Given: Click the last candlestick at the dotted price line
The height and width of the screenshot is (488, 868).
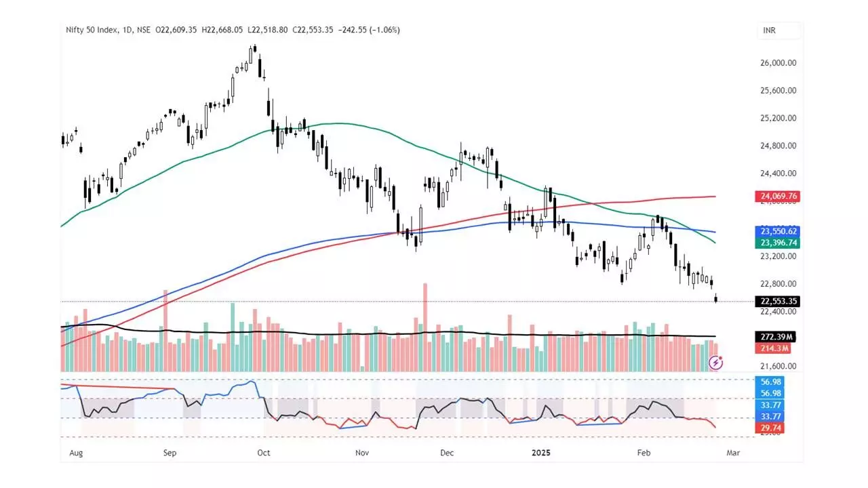Looking at the screenshot, I should click(x=717, y=298).
